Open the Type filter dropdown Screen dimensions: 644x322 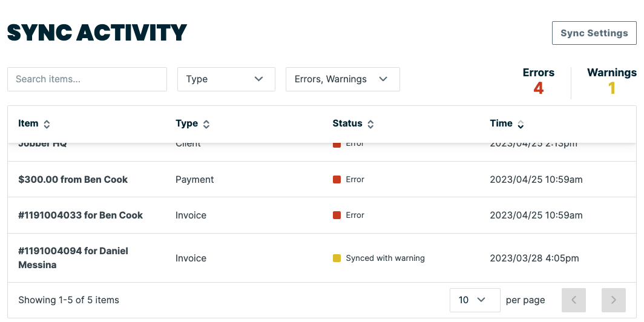(226, 79)
